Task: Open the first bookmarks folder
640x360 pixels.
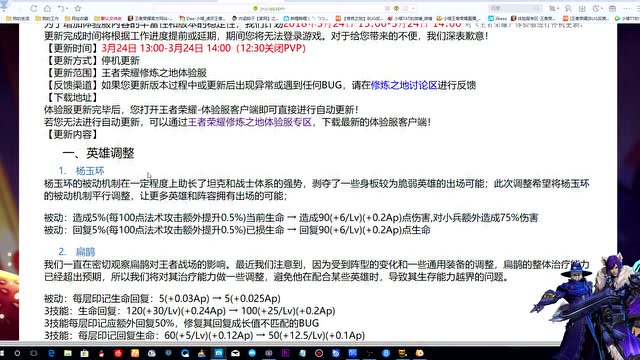Action: point(18,18)
